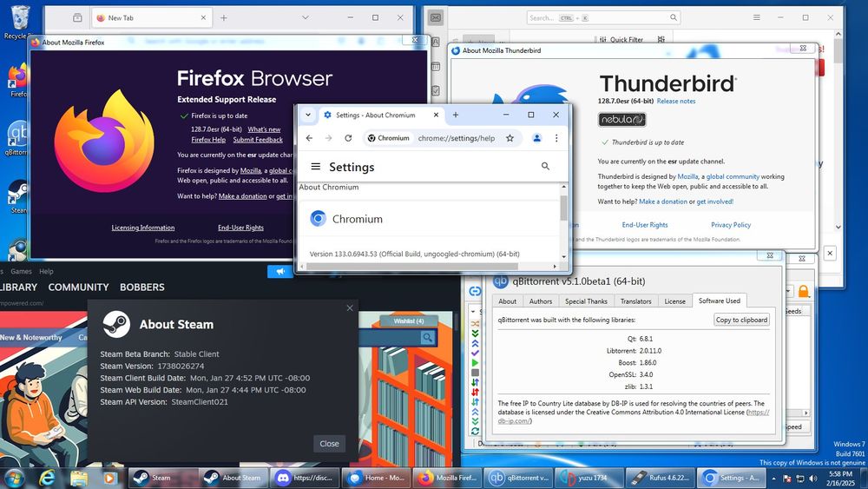868x489 pixels.
Task: Open Mozilla link in About Thunderbird
Action: click(687, 176)
